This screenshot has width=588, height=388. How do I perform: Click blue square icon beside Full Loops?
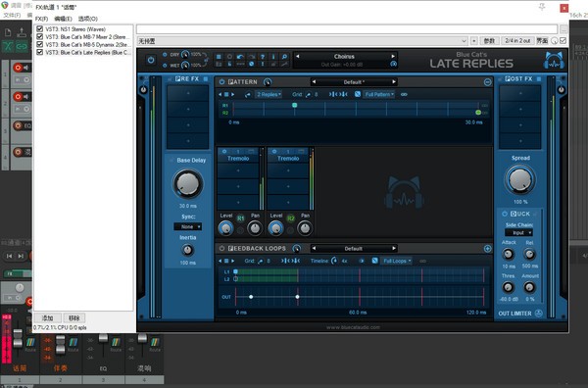[374, 261]
